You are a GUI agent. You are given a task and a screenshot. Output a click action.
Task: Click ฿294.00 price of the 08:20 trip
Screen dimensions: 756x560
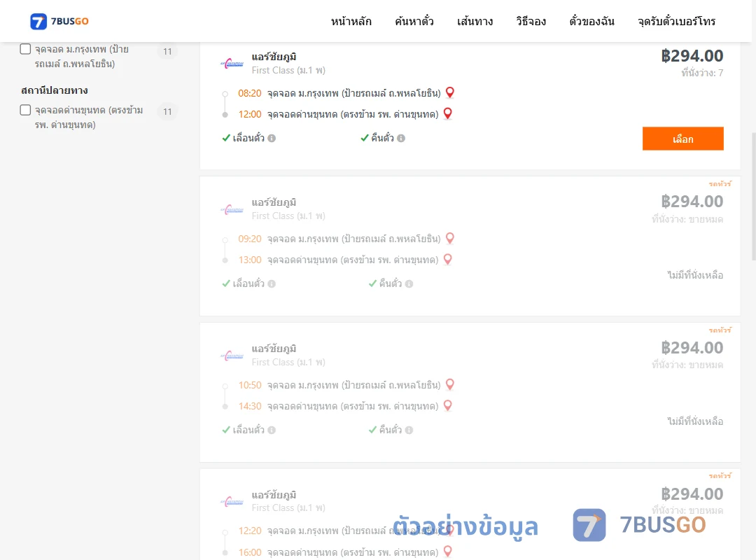(692, 56)
